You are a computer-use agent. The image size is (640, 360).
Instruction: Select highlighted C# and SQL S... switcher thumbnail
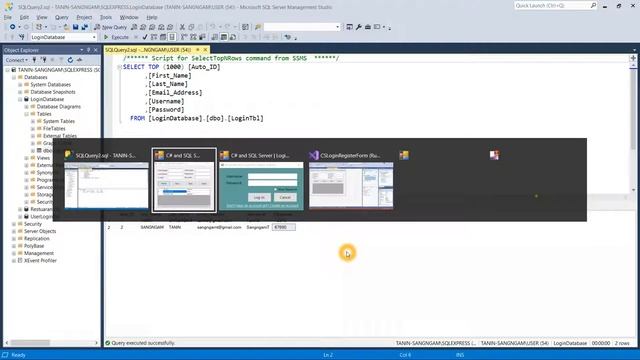click(184, 180)
